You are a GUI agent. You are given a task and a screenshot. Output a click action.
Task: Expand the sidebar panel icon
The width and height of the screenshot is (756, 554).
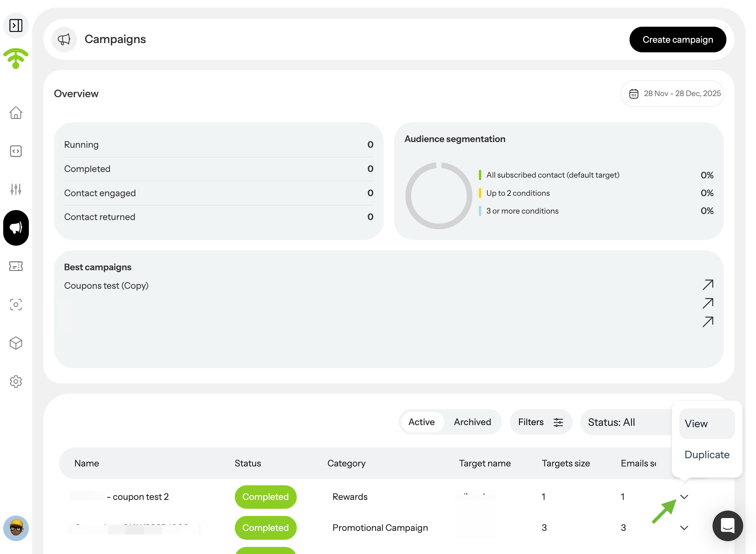coord(16,26)
